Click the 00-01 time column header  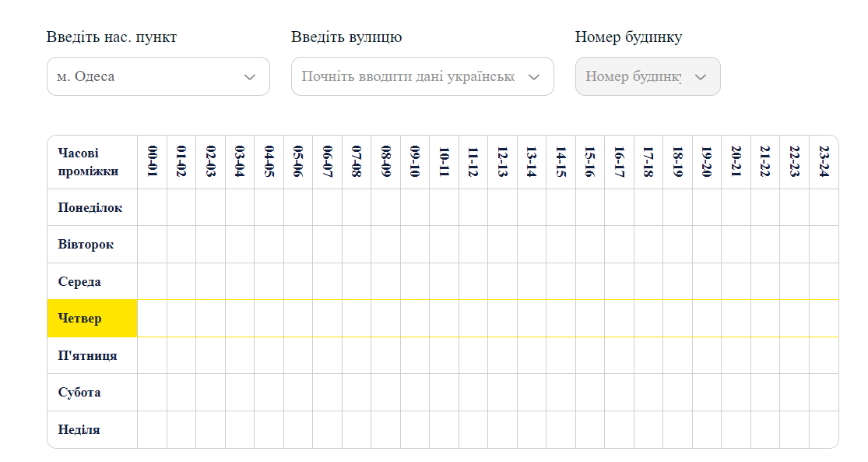coord(153,162)
